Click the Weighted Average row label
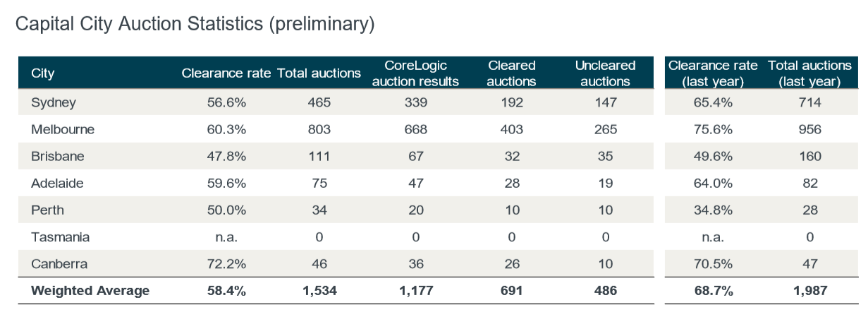 point(90,291)
